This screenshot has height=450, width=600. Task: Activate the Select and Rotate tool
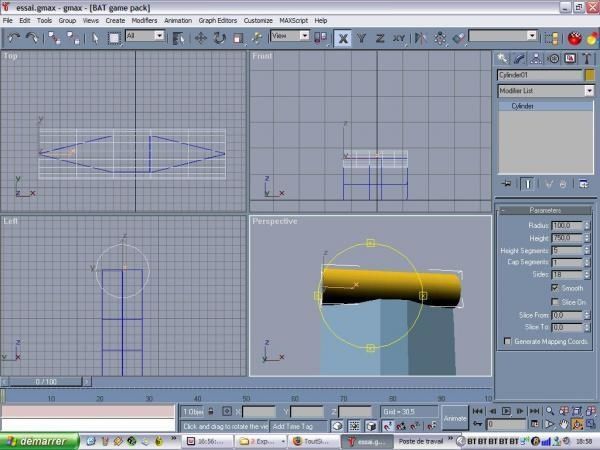point(219,38)
